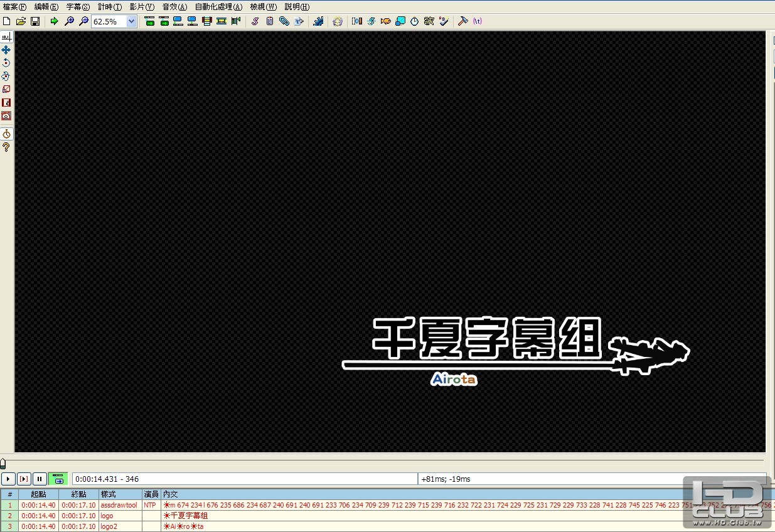Open Shift Times icon
775x532 pixels.
357,21
